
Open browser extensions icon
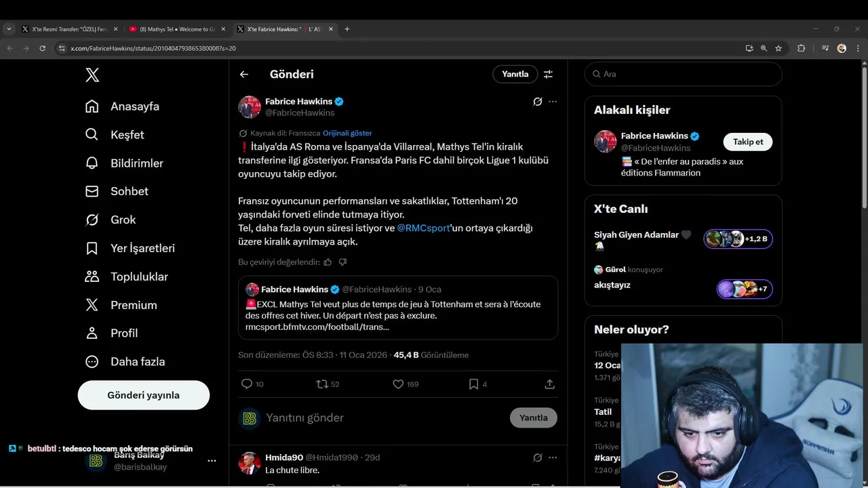point(801,48)
